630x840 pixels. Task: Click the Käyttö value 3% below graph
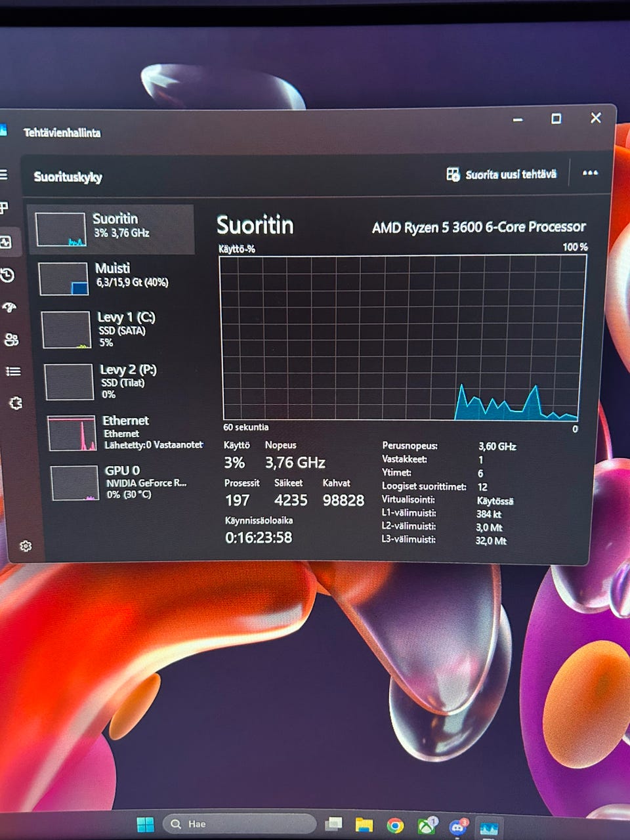pyautogui.click(x=234, y=463)
